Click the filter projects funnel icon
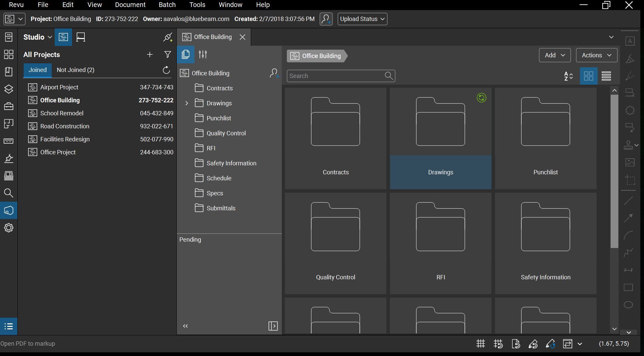This screenshot has height=356, width=644. [168, 55]
